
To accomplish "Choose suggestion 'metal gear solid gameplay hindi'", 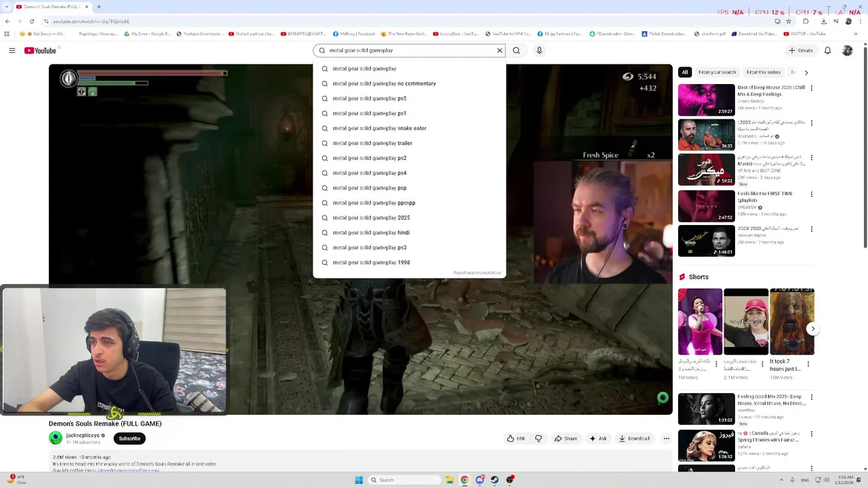I will (x=409, y=232).
